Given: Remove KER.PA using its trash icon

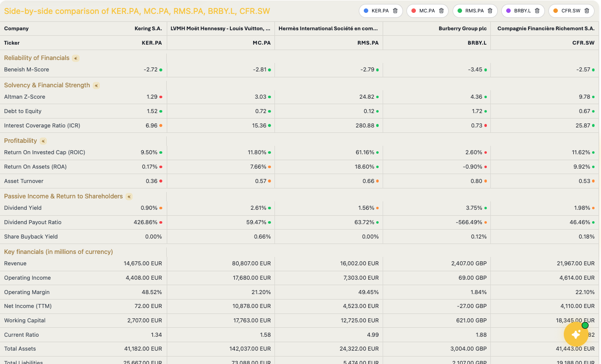Looking at the screenshot, I should click(x=395, y=10).
